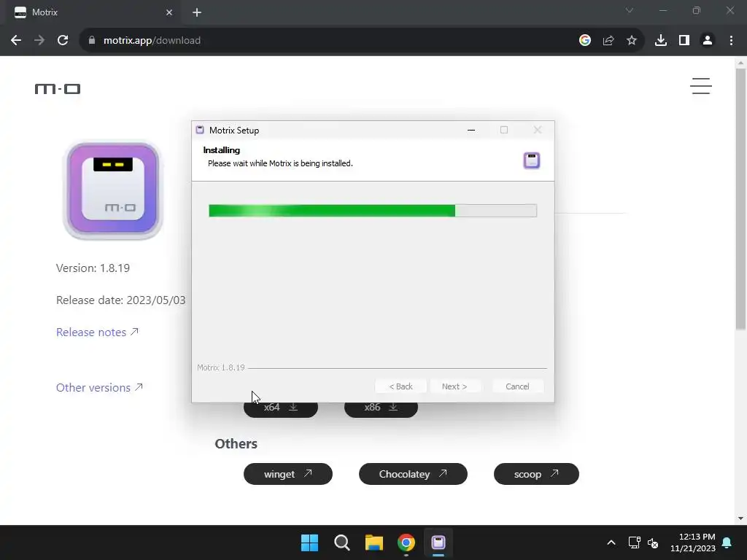Bookmark this page with the star icon
Image resolution: width=747 pixels, height=560 pixels.
(x=632, y=41)
